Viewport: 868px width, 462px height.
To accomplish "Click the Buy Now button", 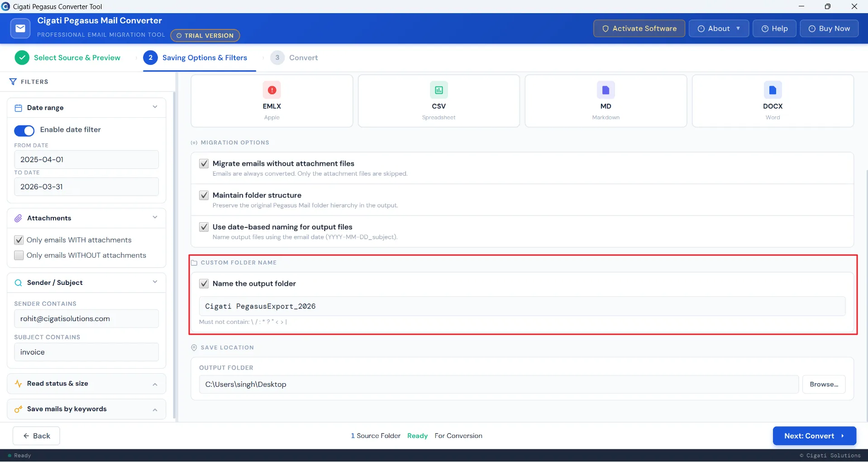I will [x=829, y=29].
